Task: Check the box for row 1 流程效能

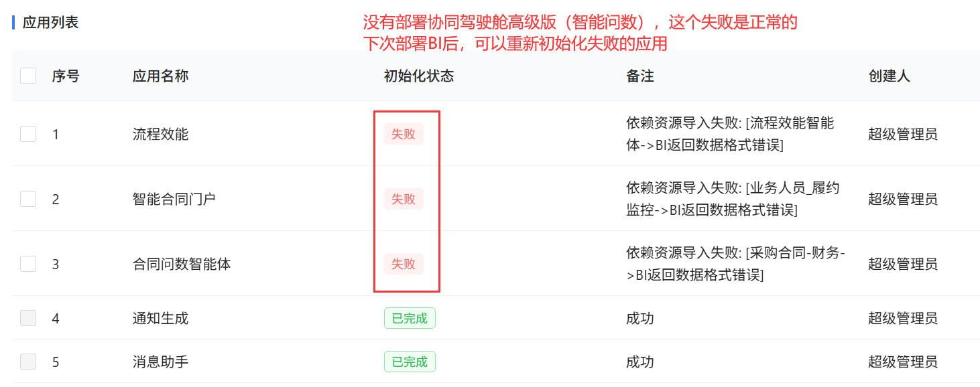Action: [x=28, y=134]
